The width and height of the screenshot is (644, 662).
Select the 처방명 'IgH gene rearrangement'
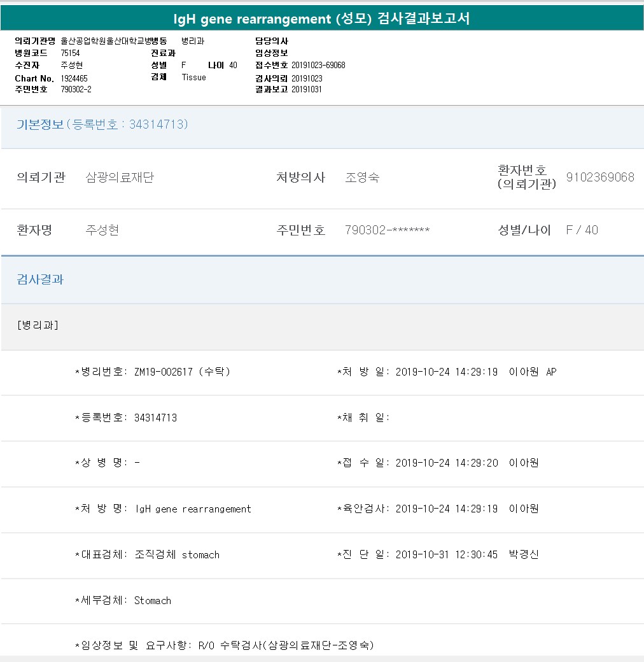193,509
